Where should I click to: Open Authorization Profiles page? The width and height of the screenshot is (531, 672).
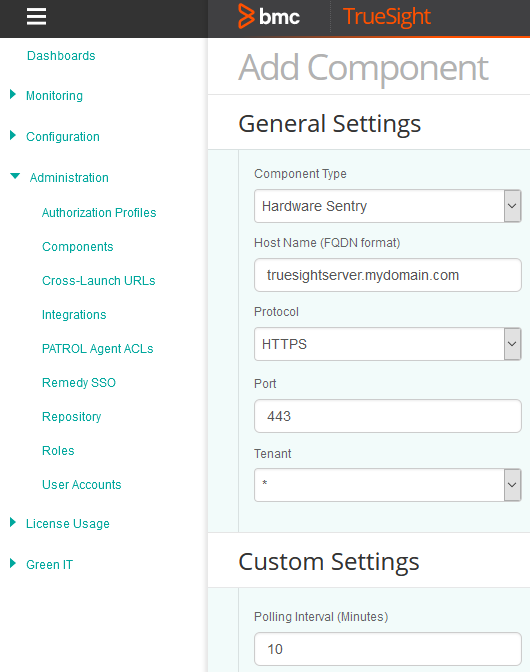click(99, 213)
